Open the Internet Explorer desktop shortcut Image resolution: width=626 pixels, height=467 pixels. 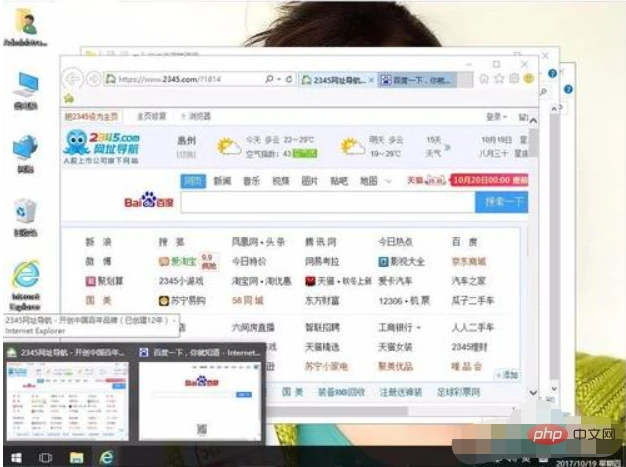tap(26, 285)
